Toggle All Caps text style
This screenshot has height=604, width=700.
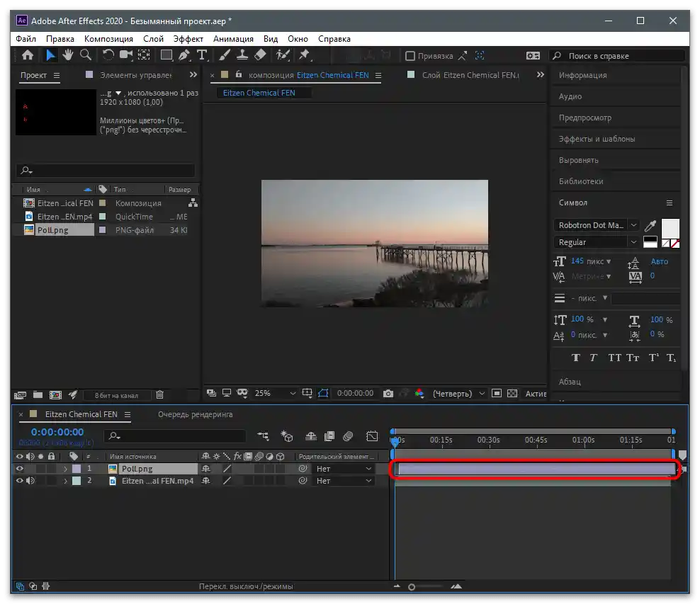(614, 358)
